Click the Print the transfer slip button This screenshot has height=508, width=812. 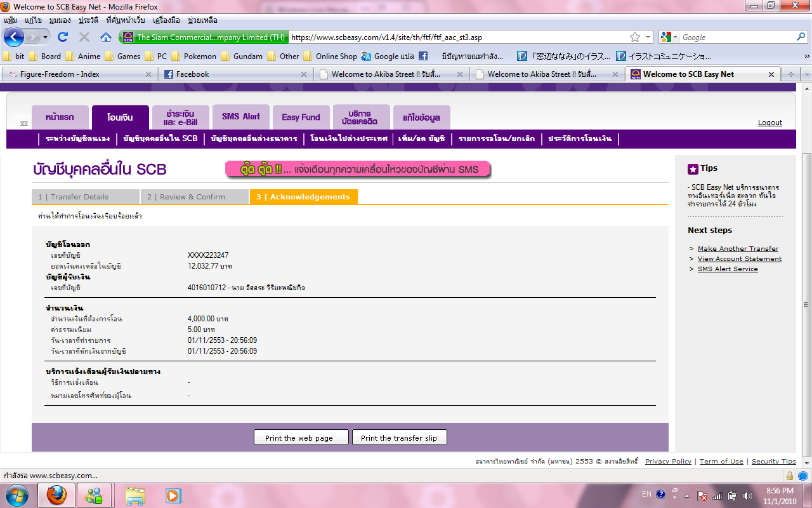point(399,438)
